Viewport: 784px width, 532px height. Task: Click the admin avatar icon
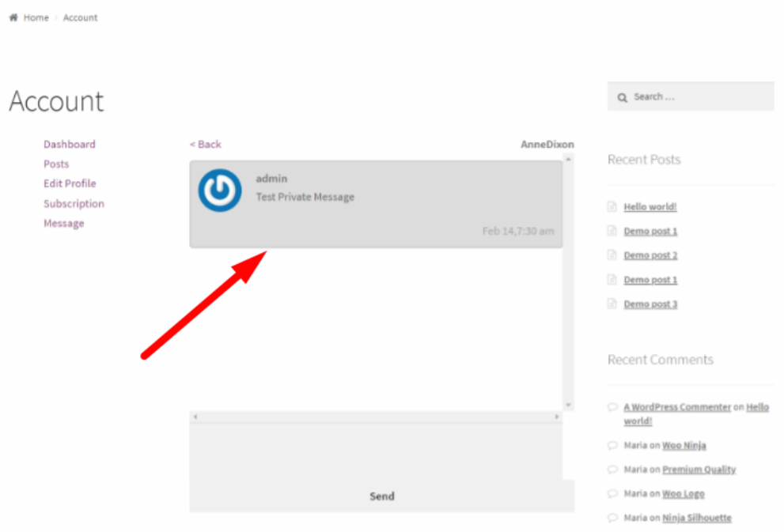click(219, 191)
